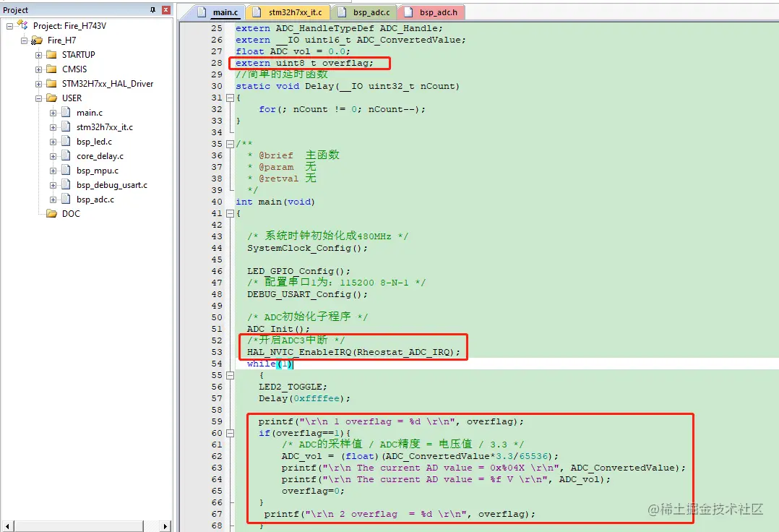Place cursor on 'int main(void)' line
Viewport: 779px width, 532px height.
[x=275, y=202]
